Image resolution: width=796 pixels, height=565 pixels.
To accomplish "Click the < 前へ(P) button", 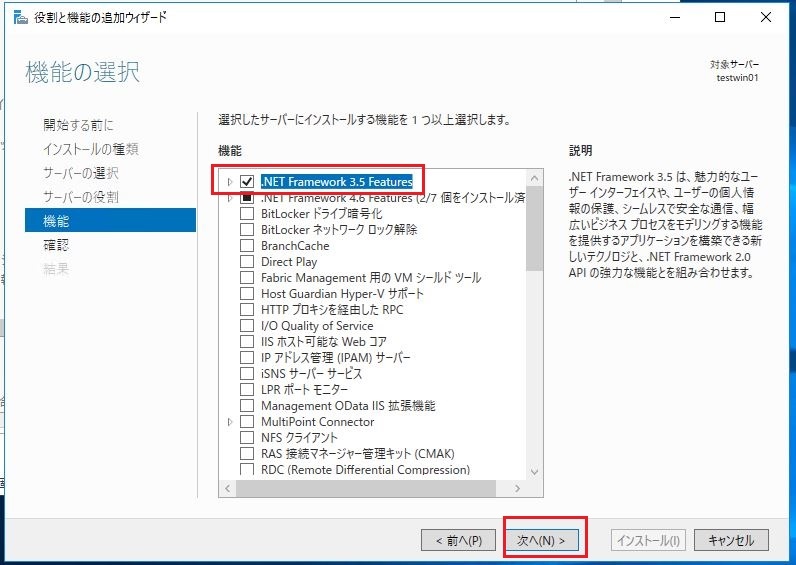I will point(458,541).
